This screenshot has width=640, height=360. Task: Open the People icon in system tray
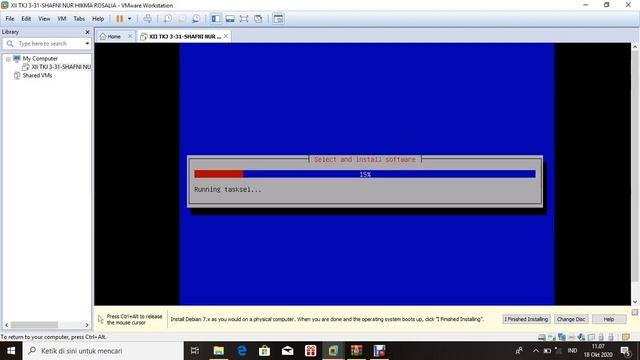(x=519, y=351)
